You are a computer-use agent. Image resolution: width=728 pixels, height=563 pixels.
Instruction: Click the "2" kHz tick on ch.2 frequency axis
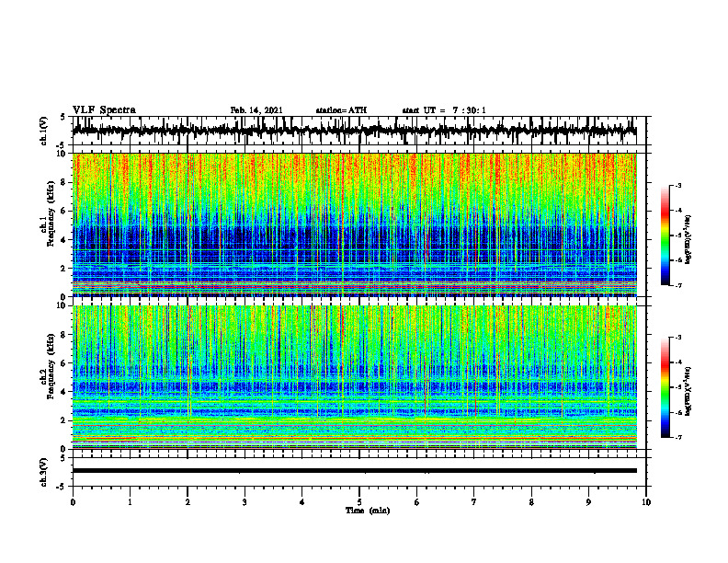tap(64, 420)
